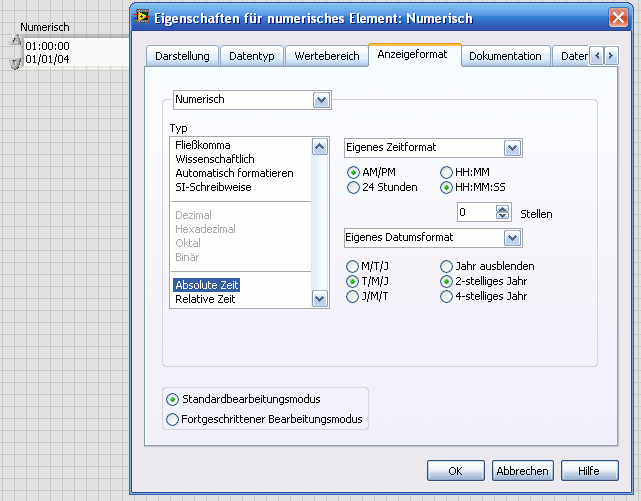Open Hilfe for this dialog
Screen dimensions: 641x501
(589, 471)
